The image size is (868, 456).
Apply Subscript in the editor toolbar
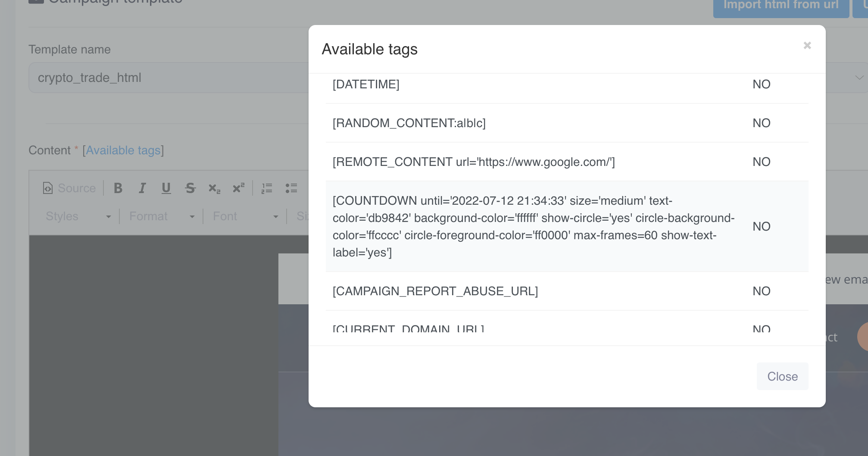pos(214,188)
